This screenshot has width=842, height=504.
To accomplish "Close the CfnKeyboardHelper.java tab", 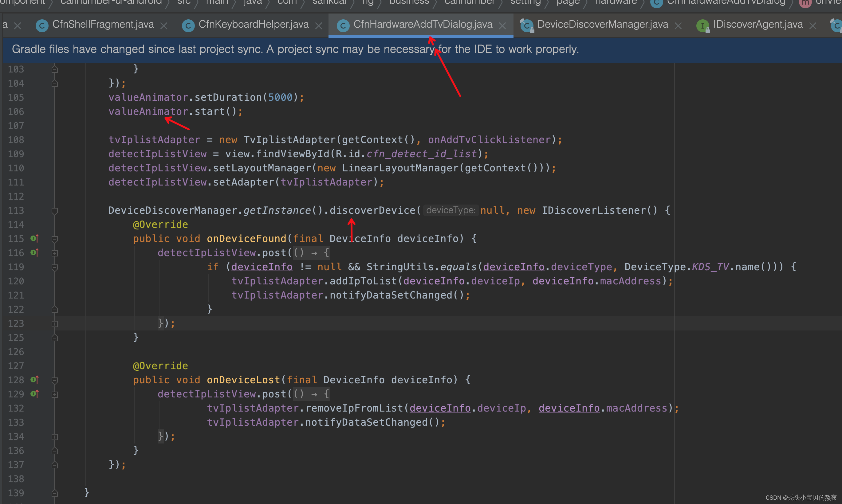I will 318,25.
